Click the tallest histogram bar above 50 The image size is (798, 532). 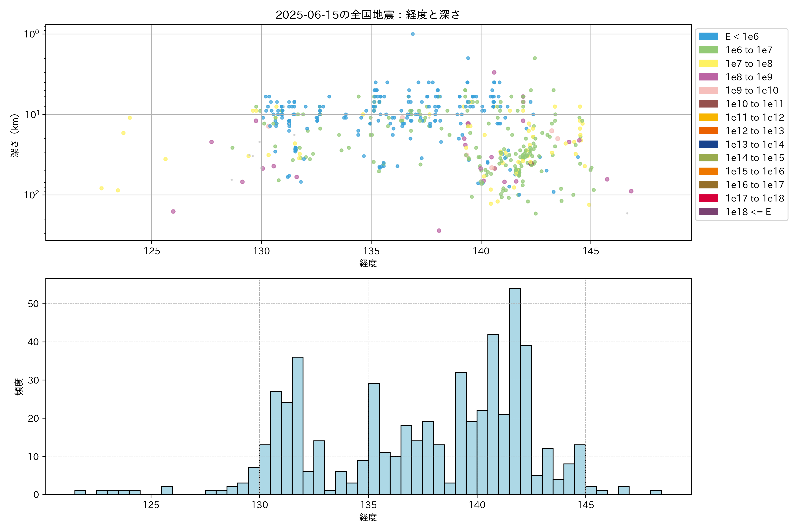515,390
